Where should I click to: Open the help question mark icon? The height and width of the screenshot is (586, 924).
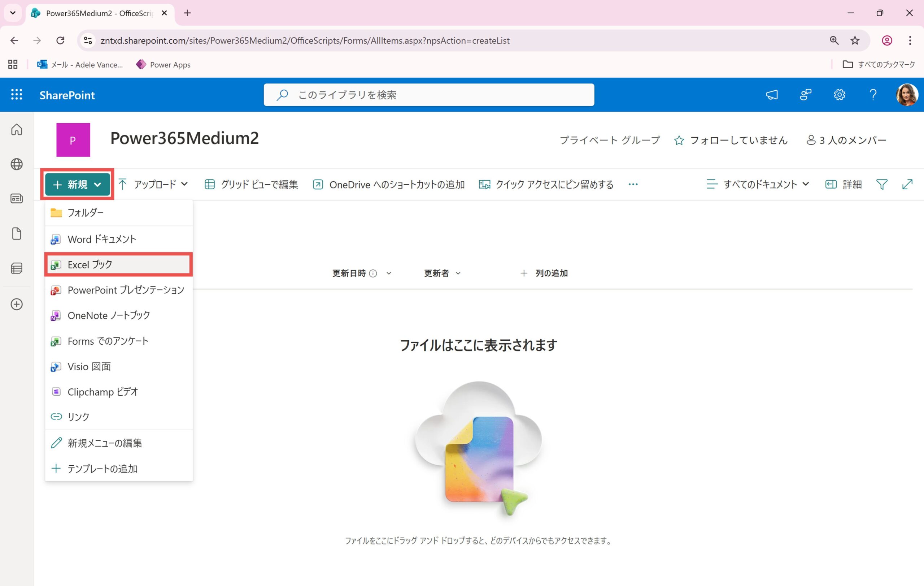click(x=873, y=94)
